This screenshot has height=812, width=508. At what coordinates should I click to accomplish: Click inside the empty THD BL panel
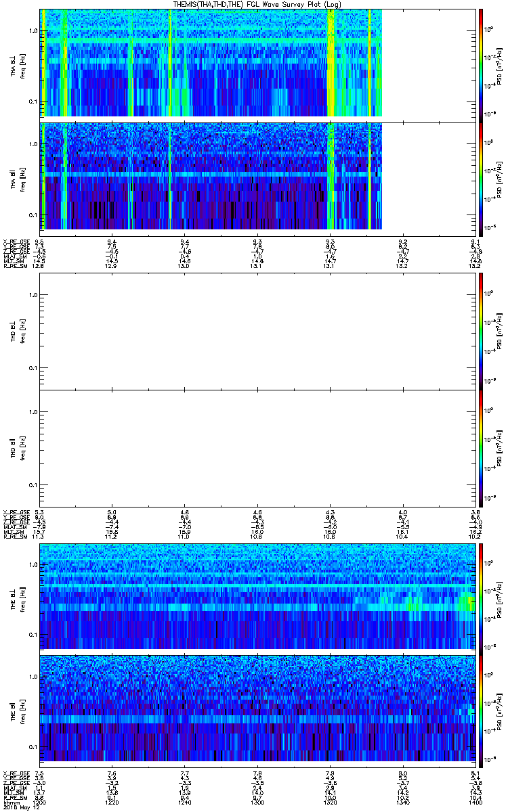[257, 331]
